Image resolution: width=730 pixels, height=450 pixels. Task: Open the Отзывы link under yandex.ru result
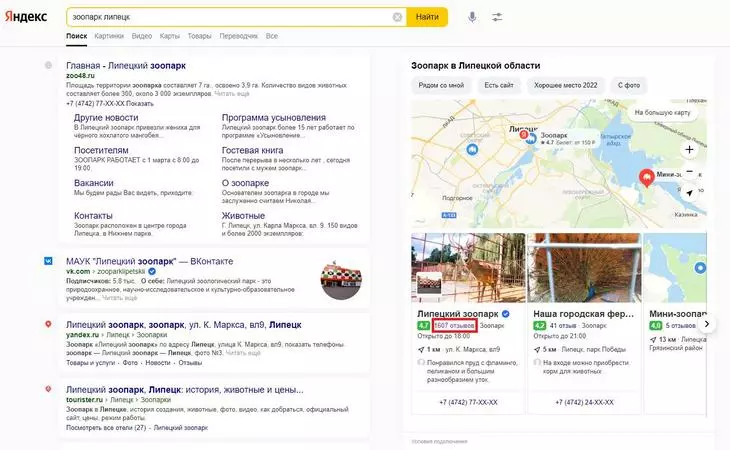(190, 363)
